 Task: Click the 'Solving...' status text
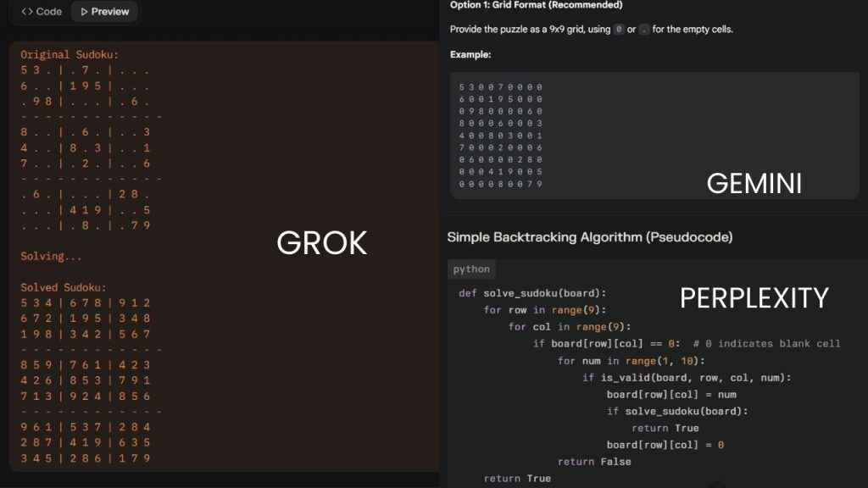[51, 256]
